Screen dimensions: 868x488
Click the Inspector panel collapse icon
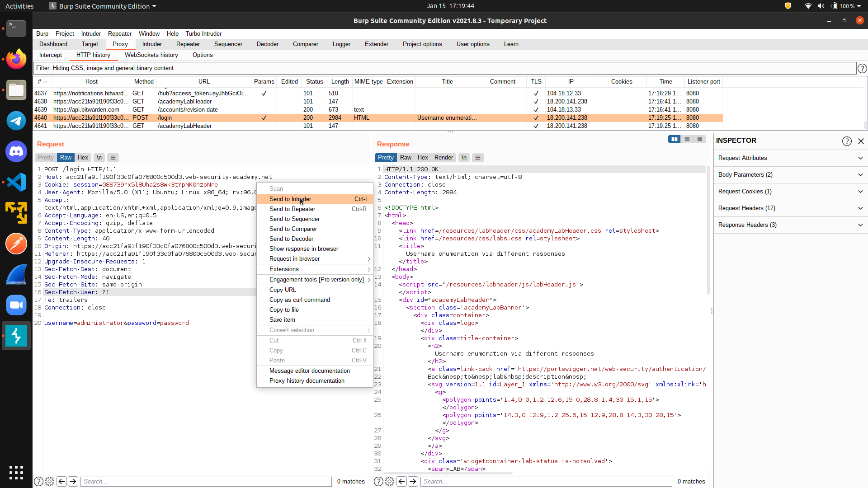[860, 141]
